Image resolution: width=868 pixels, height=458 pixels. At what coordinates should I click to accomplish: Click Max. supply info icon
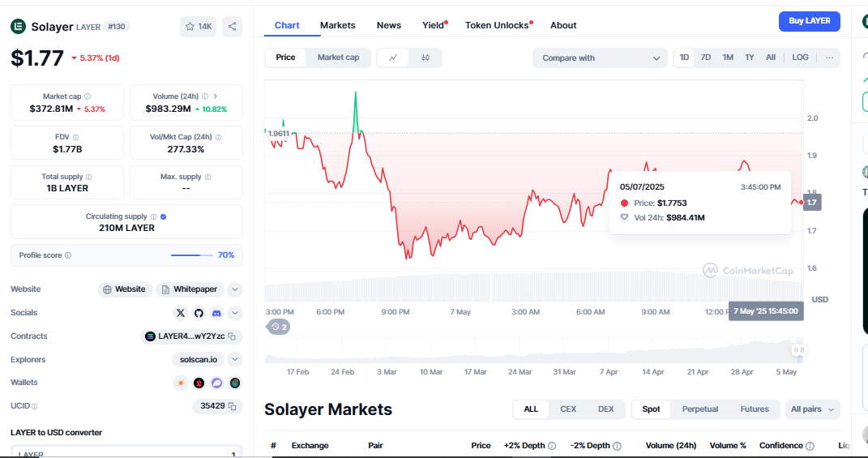[x=207, y=178]
